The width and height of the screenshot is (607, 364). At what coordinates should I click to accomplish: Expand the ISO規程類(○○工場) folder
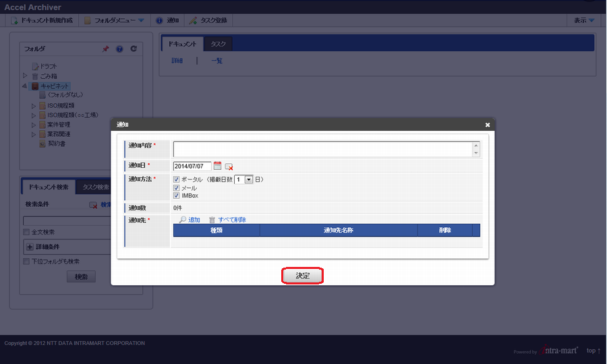pyautogui.click(x=34, y=115)
